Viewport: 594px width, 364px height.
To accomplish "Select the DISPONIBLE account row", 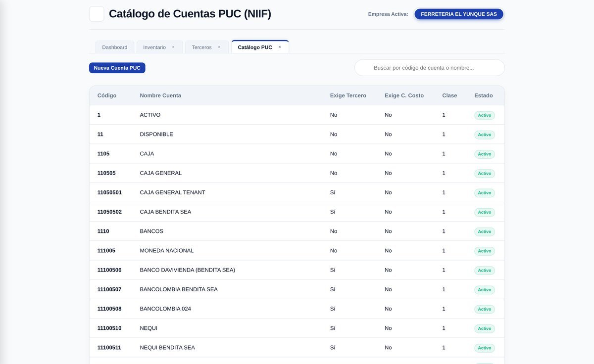I will pos(297,134).
